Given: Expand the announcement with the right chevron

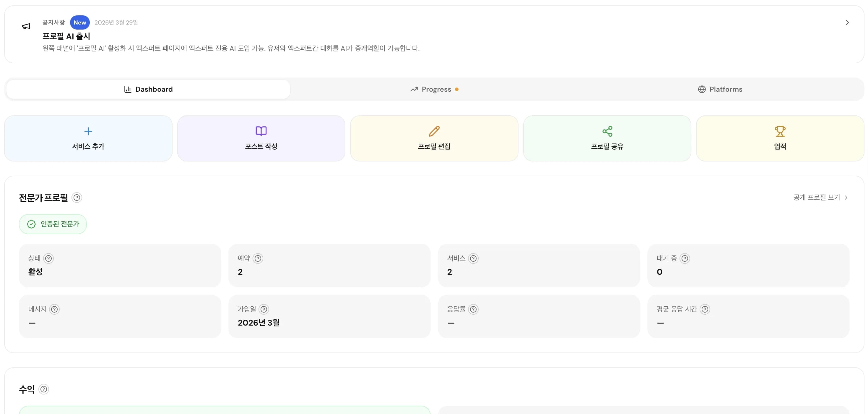Looking at the screenshot, I should [x=847, y=22].
